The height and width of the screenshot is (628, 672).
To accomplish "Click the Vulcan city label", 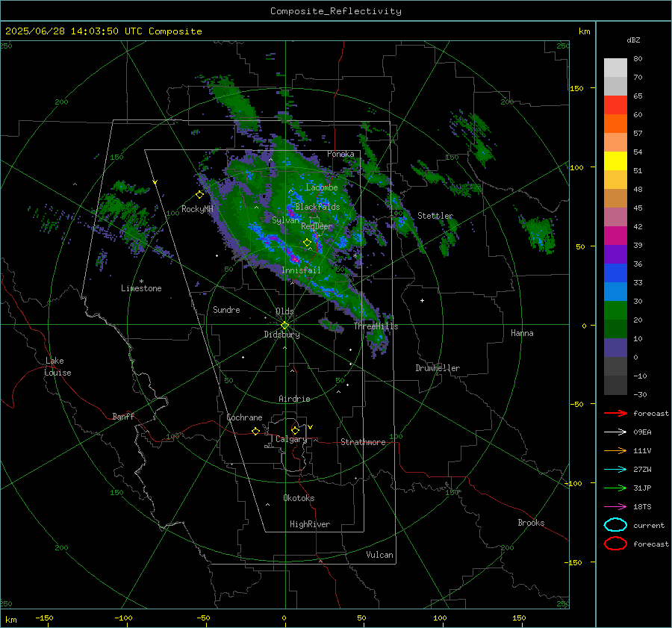I will (379, 555).
